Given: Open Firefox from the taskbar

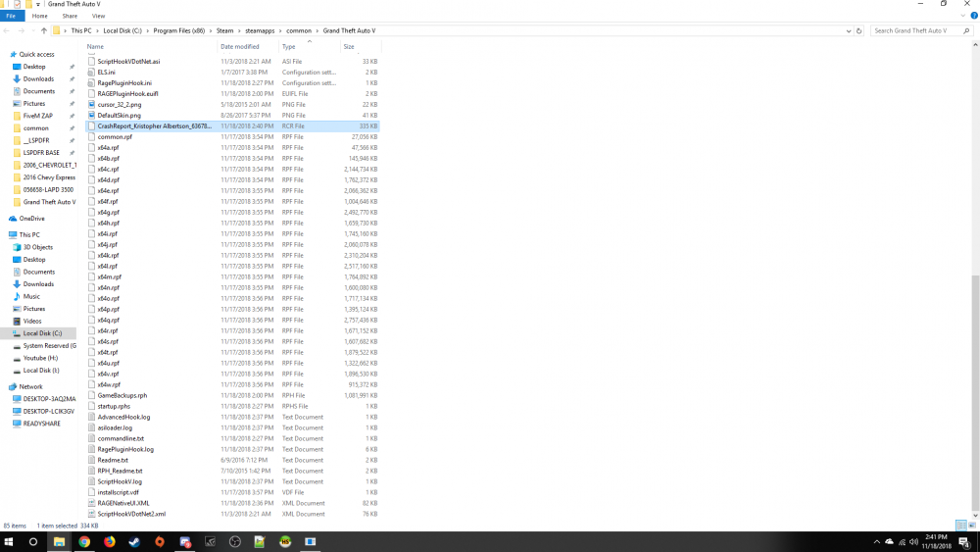Looking at the screenshot, I should tap(110, 542).
